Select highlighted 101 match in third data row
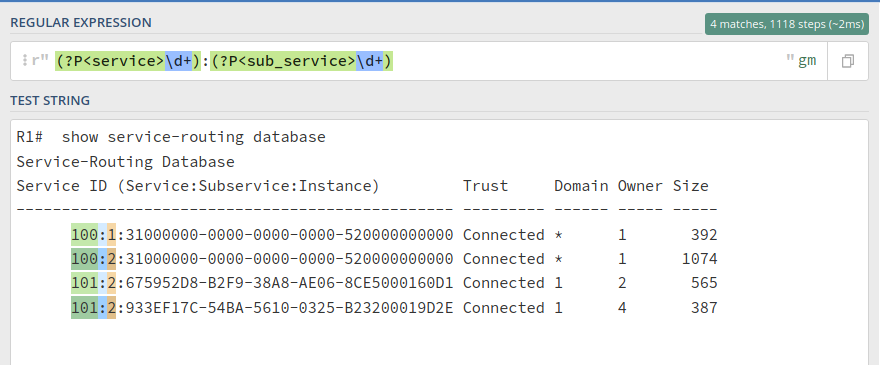 click(85, 283)
